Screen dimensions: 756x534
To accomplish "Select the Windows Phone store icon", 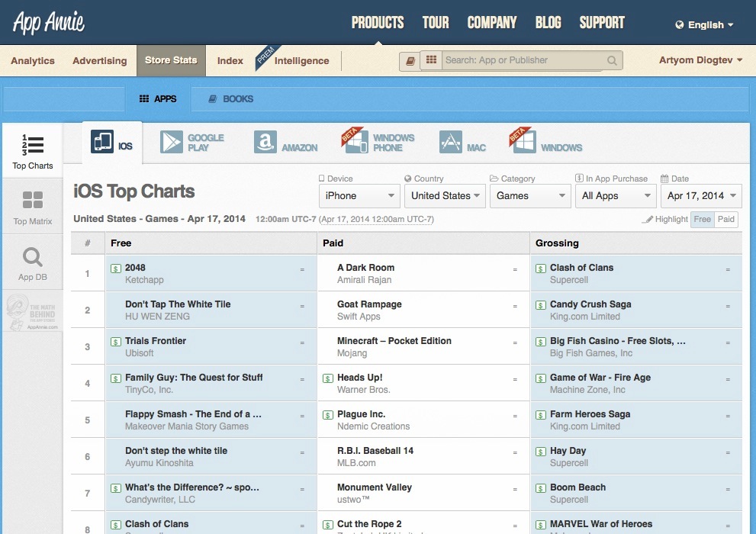I will coord(355,140).
